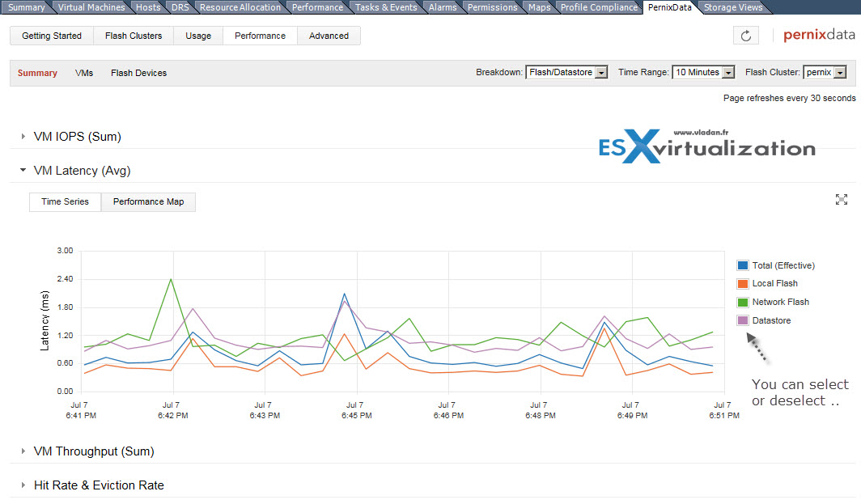Viewport: 861px width, 504px height.
Task: Select the PernixData tab
Action: [x=670, y=7]
